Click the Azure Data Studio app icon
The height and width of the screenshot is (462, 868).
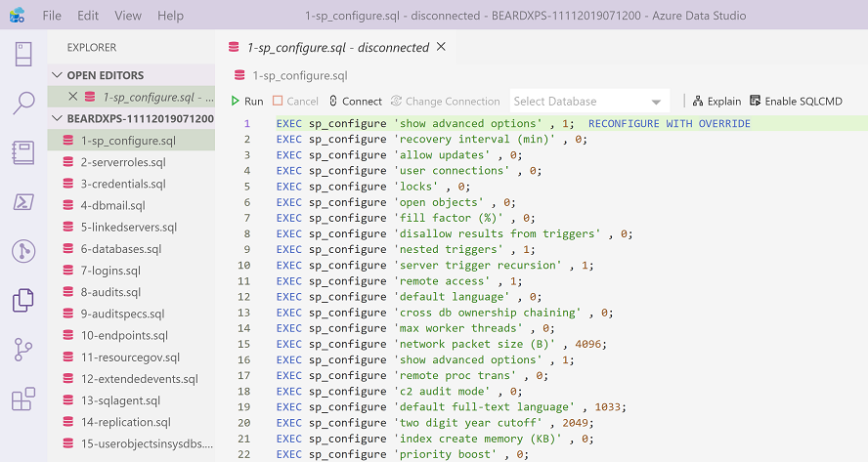pyautogui.click(x=17, y=15)
